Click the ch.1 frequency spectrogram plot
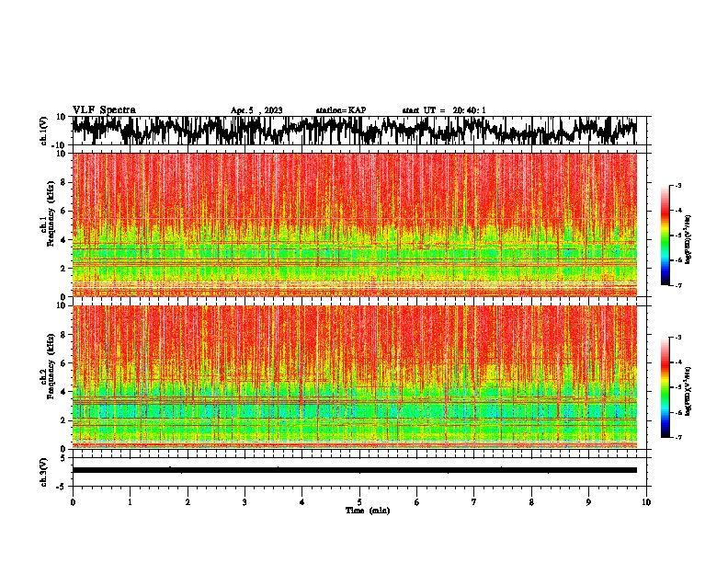 point(354,224)
